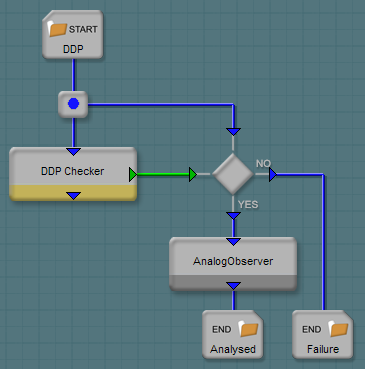The image size is (365, 369).
Task: Click folder icon on END Failure node
Action: click(338, 329)
